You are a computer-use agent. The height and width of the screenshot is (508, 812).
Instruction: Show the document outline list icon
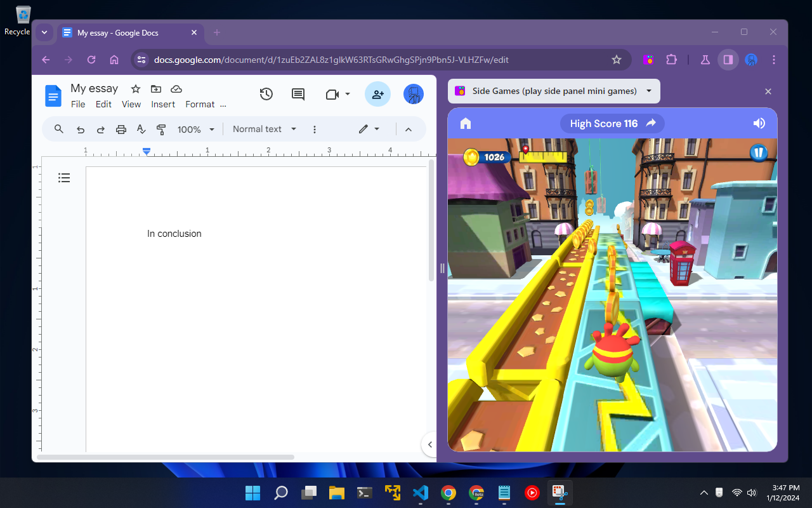coord(64,178)
